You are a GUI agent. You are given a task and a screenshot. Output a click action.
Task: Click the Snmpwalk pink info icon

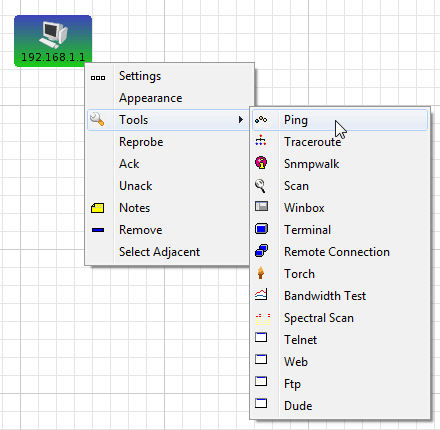[261, 163]
